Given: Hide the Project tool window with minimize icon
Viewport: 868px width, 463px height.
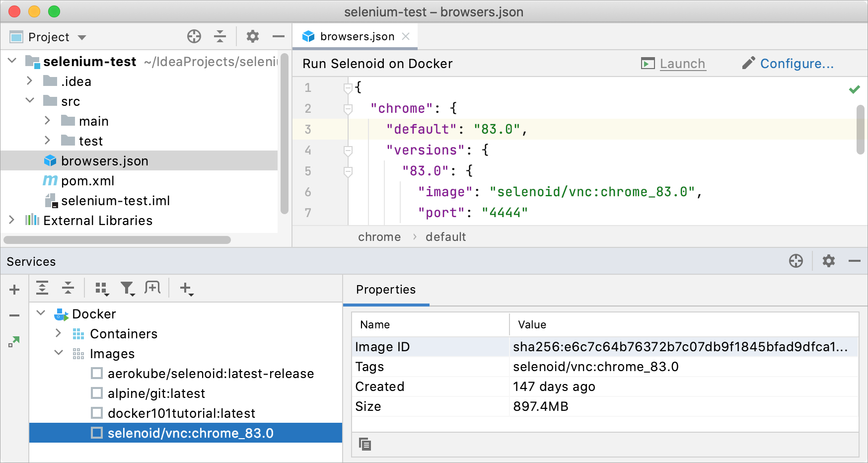Looking at the screenshot, I should tap(278, 36).
